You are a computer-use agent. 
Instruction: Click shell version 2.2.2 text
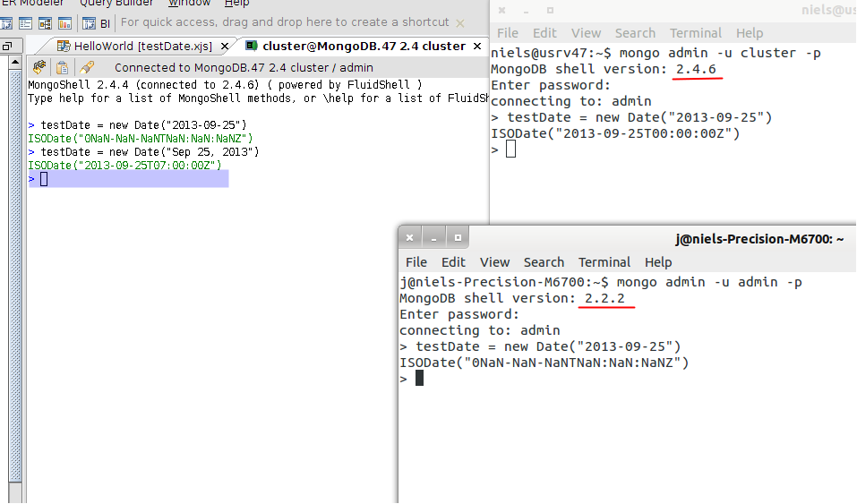604,298
